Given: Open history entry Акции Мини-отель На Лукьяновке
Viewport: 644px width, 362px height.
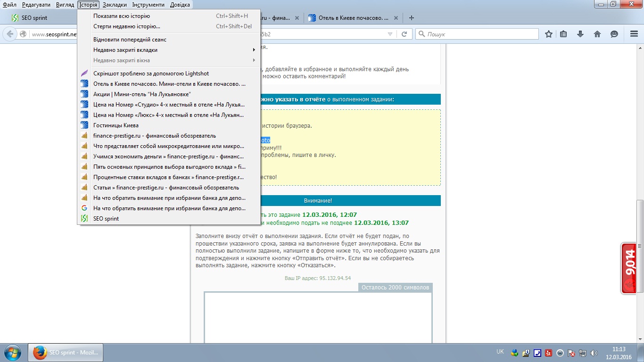Looking at the screenshot, I should 169,94.
